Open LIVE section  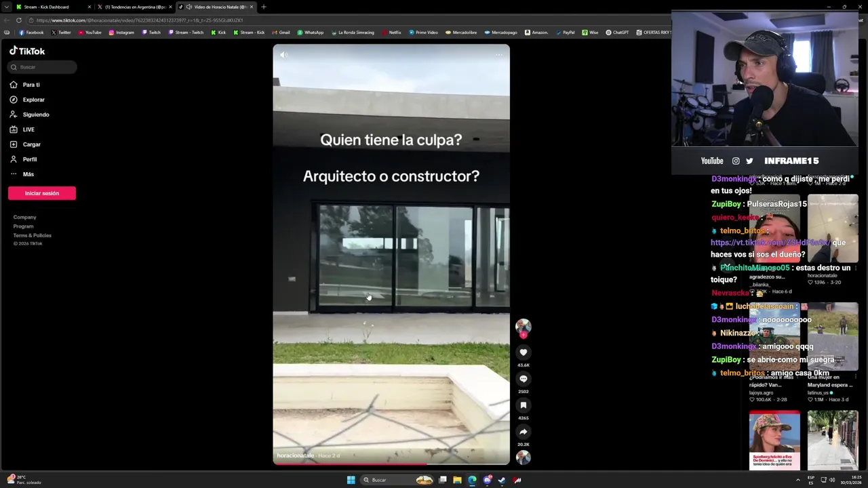click(x=28, y=129)
